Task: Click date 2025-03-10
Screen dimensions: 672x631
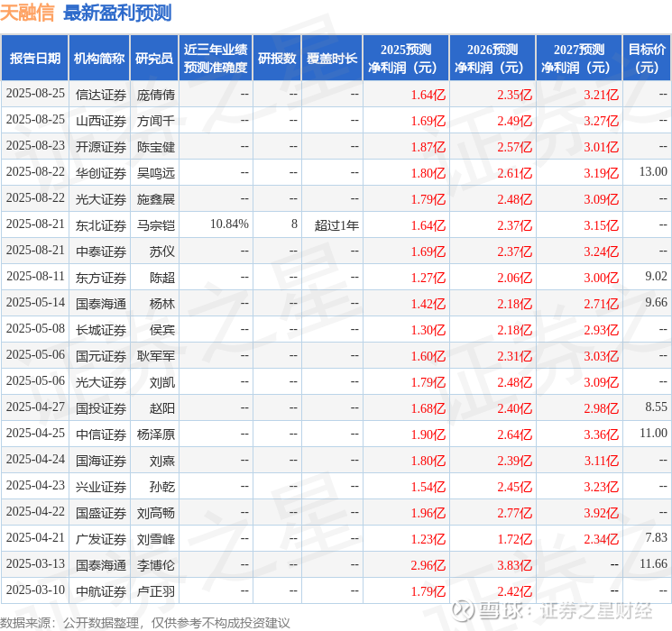Action: click(x=35, y=590)
